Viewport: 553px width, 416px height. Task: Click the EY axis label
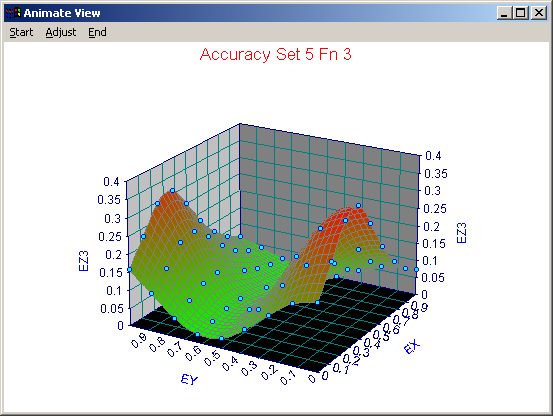point(189,380)
